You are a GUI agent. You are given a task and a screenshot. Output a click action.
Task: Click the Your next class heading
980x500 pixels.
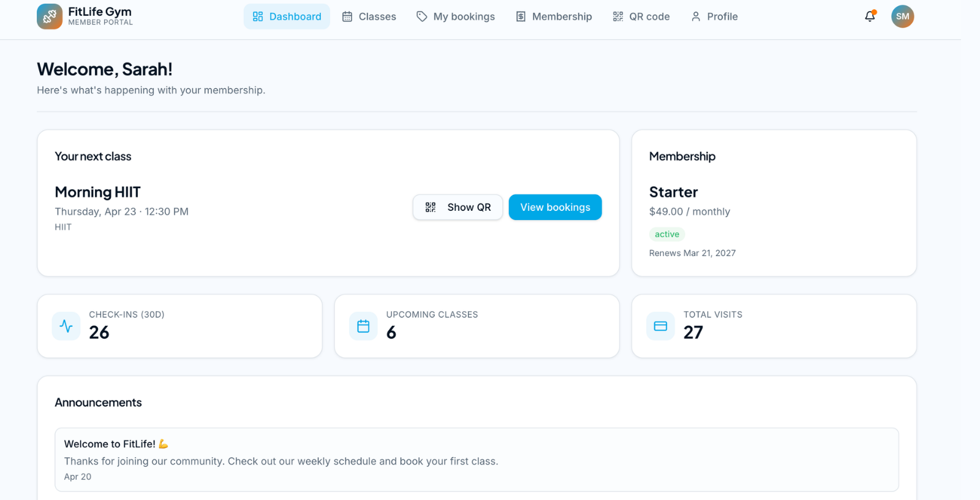coord(93,156)
